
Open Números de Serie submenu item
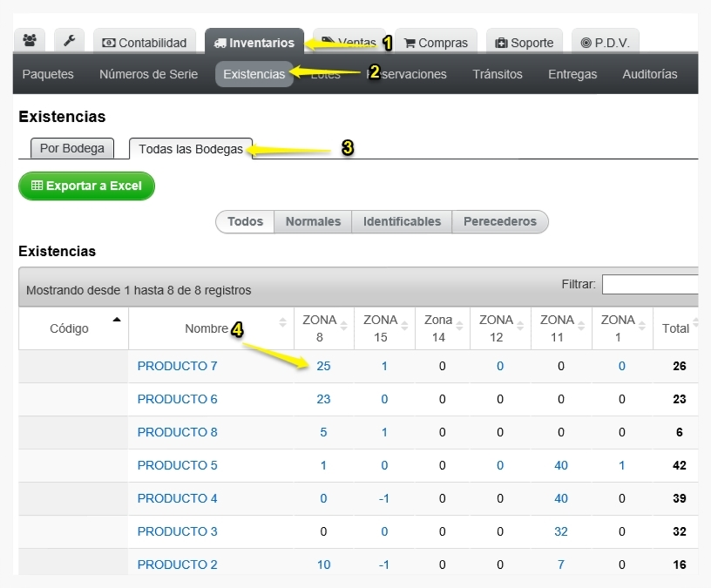pyautogui.click(x=148, y=74)
